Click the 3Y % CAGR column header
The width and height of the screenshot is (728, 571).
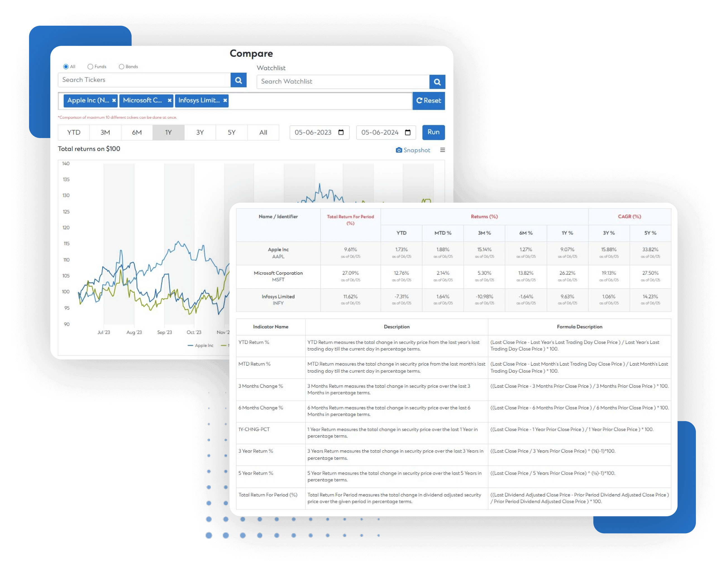pos(609,233)
